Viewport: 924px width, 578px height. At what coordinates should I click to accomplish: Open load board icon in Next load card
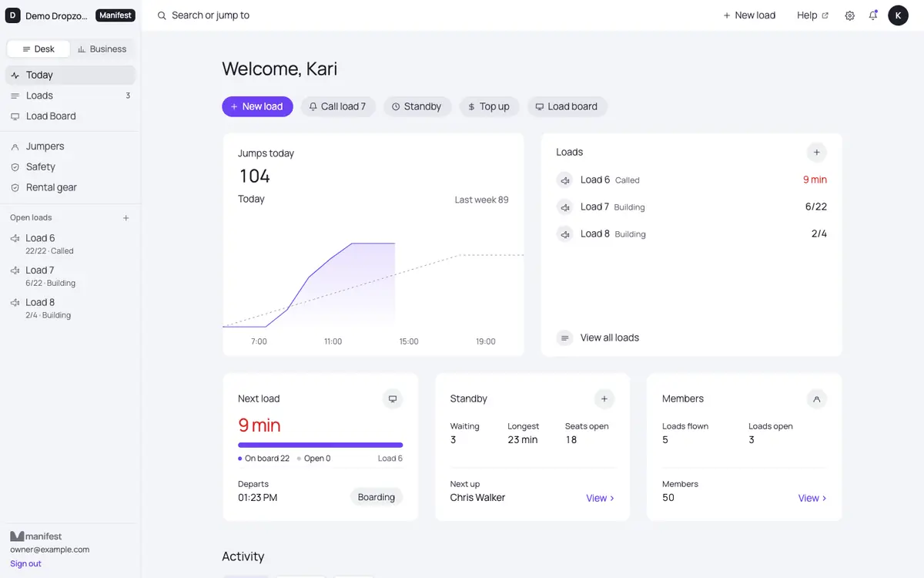[x=393, y=399]
